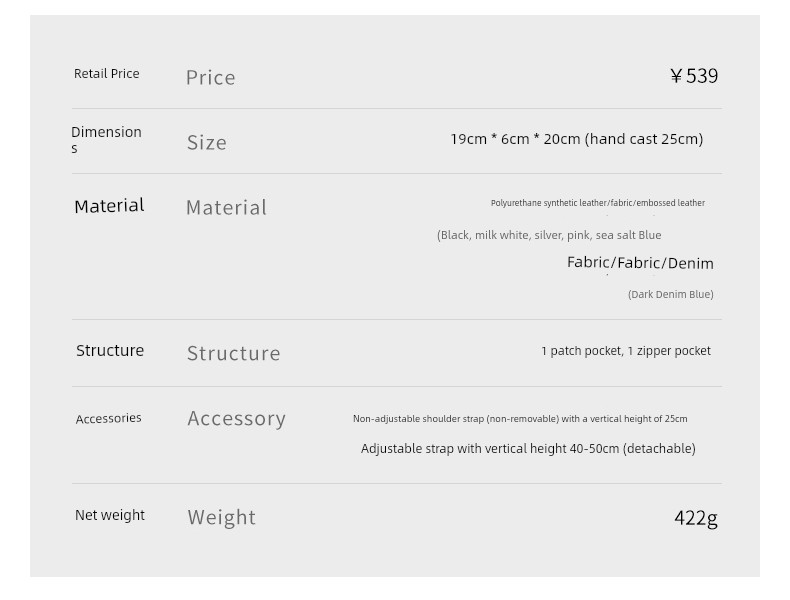The image size is (790, 600).
Task: Click the "Accessories" row label
Action: tap(109, 418)
